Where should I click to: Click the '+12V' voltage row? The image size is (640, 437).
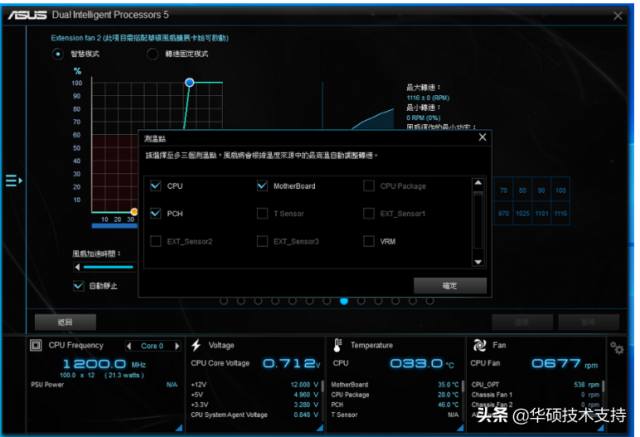pos(254,385)
